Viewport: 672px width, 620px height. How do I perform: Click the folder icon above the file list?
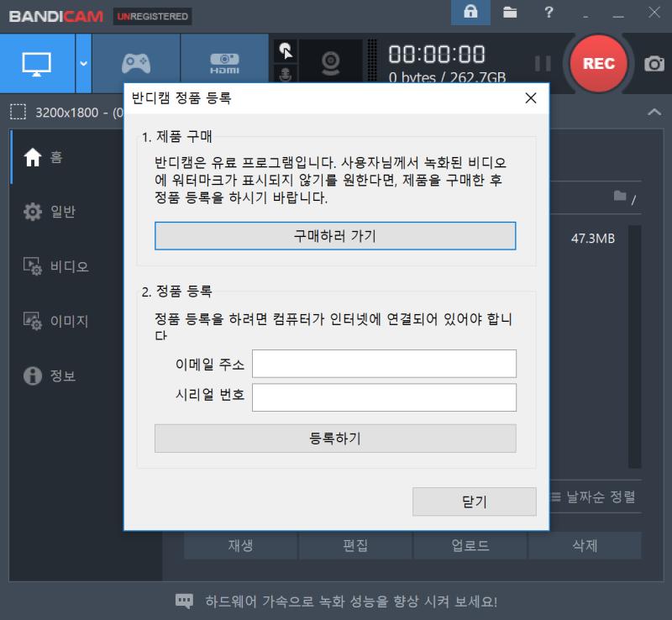pos(620,196)
